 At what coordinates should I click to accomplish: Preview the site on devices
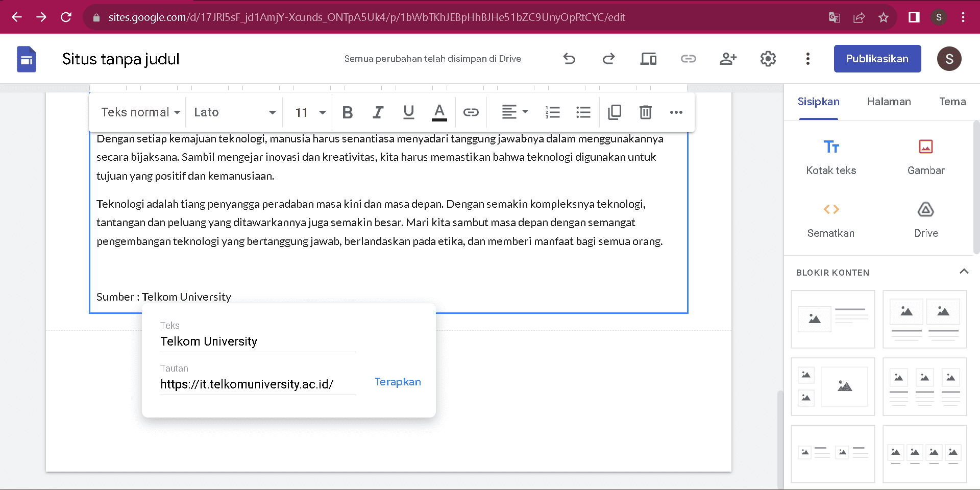[648, 59]
